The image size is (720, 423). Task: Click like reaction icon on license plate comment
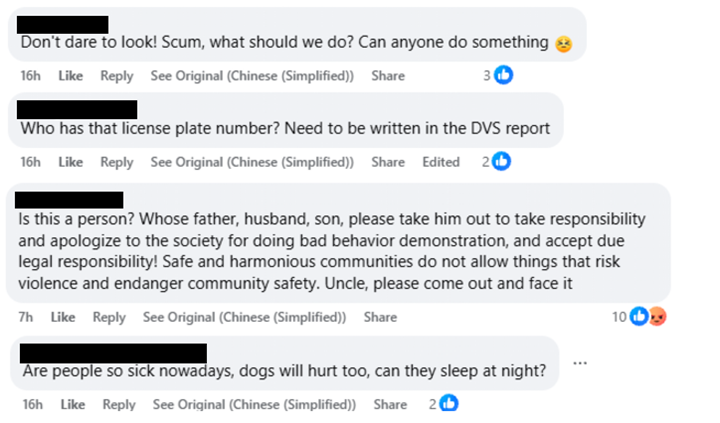click(502, 161)
